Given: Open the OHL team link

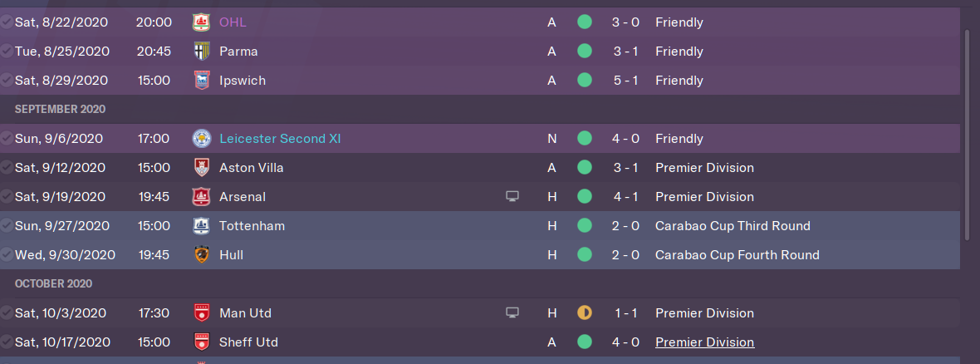Looking at the screenshot, I should pyautogui.click(x=233, y=22).
